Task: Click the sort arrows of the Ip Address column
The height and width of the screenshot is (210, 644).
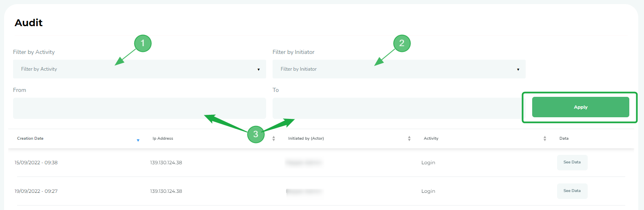Action: coord(273,139)
